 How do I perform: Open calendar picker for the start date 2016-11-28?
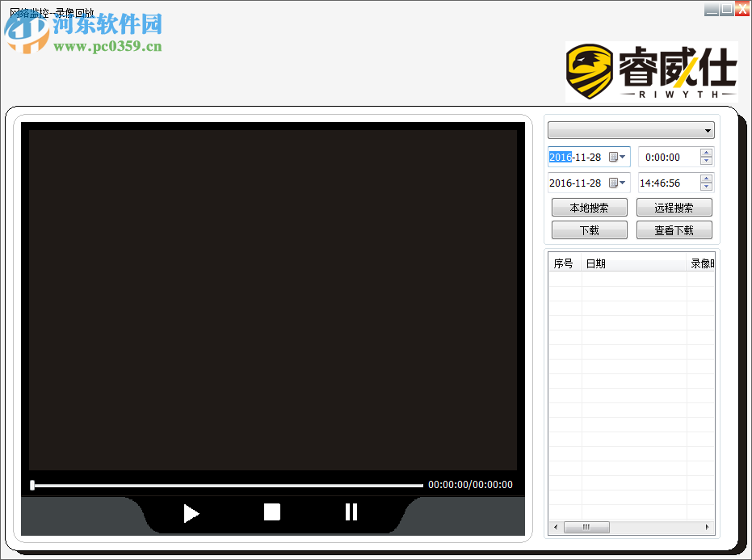611,156
